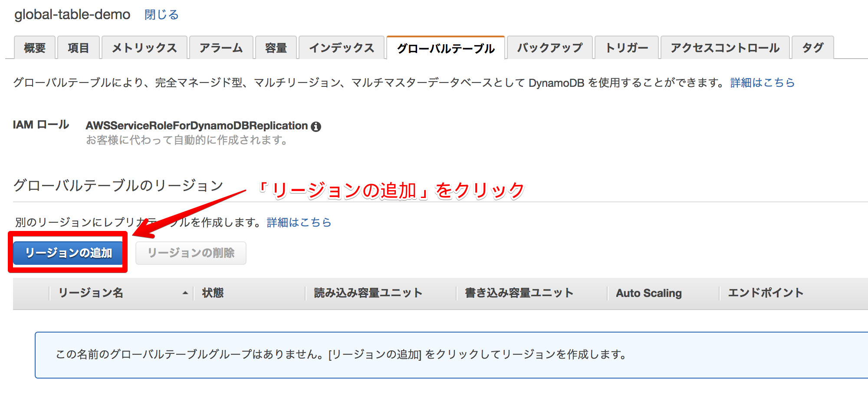Click the グローバルテーブルのリージョン section heading
The image size is (868, 402).
point(118,186)
